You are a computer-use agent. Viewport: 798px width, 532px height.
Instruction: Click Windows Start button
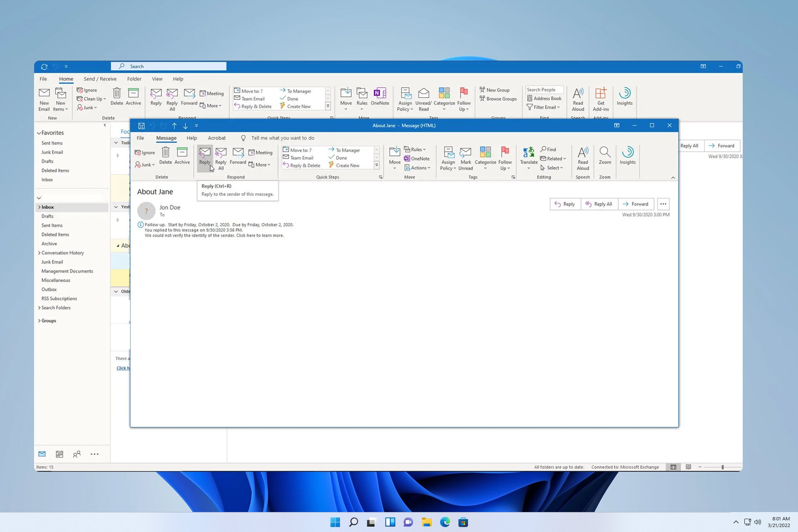[x=335, y=522]
